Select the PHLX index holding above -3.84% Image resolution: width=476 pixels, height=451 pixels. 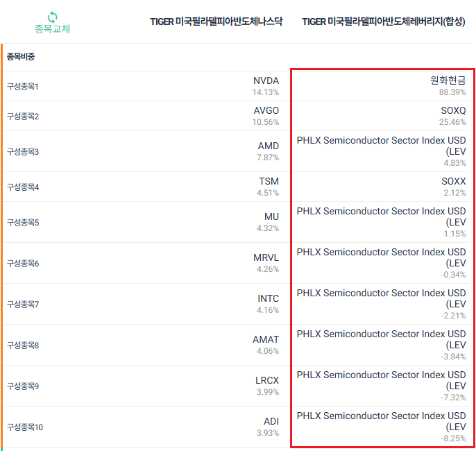[382, 339]
